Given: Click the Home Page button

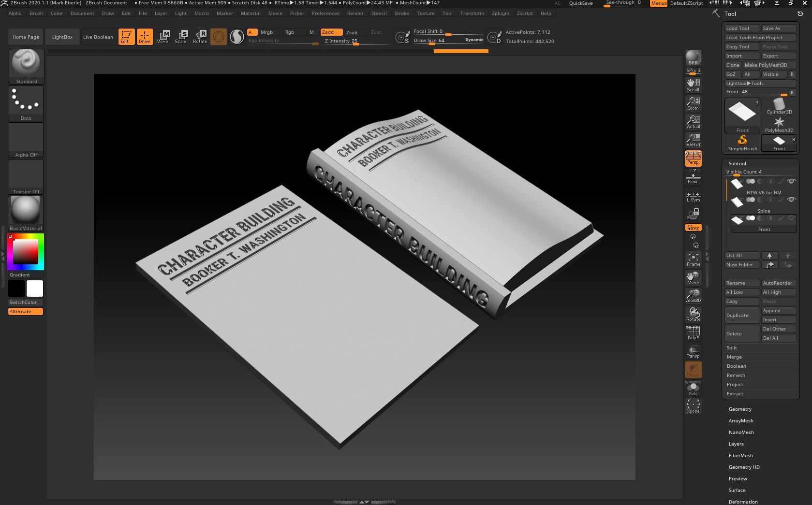Looking at the screenshot, I should point(26,37).
